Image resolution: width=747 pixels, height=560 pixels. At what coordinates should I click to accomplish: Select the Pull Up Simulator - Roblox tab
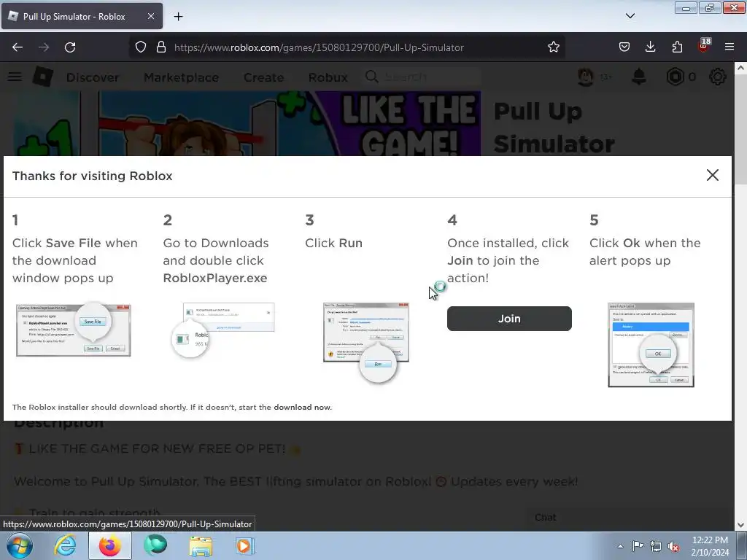click(x=82, y=16)
